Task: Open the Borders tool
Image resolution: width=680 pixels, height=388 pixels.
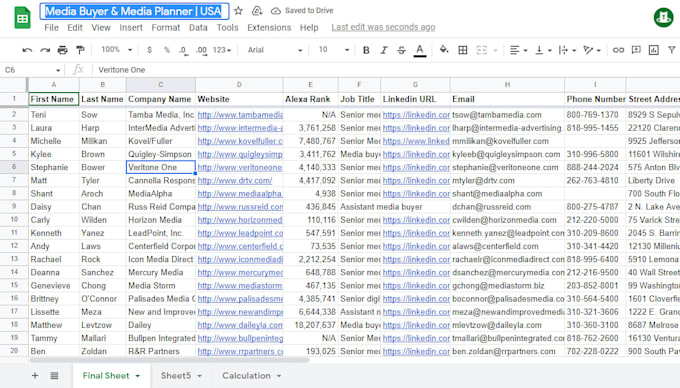Action: (x=463, y=50)
